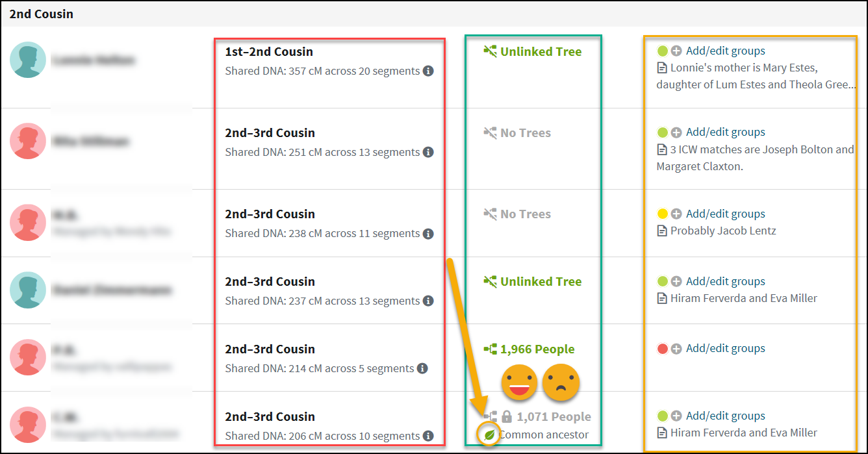868x454 pixels.
Task: Open the first Unlinked Tree link
Action: tap(541, 52)
